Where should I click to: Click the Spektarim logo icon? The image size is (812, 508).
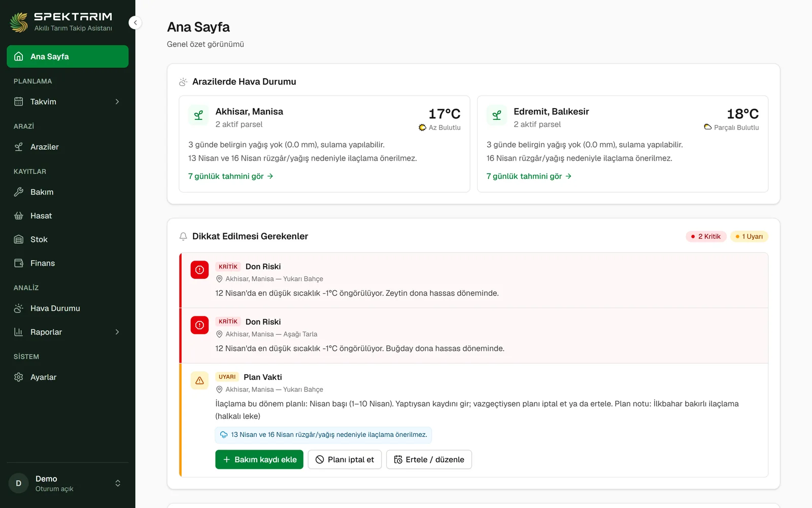coord(19,22)
